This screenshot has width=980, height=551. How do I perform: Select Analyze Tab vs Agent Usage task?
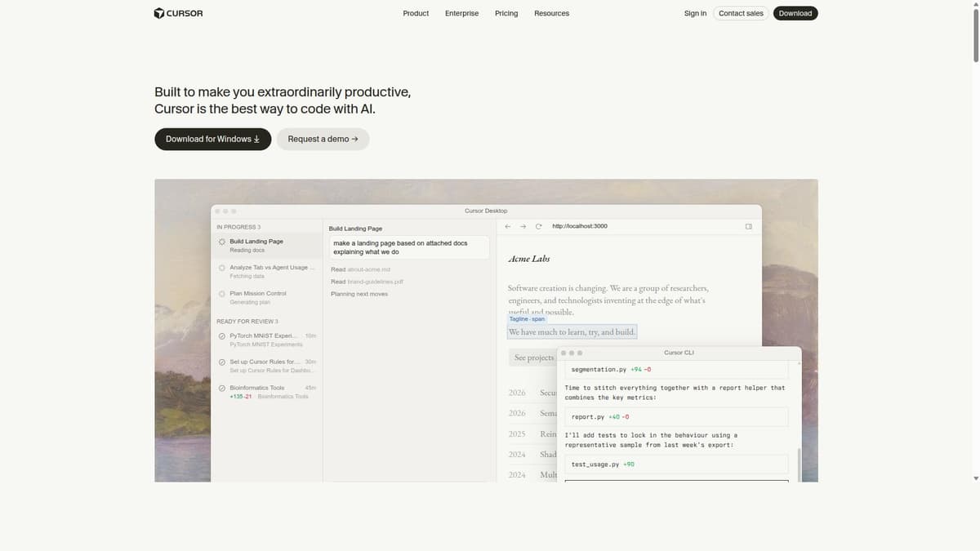[x=267, y=272]
